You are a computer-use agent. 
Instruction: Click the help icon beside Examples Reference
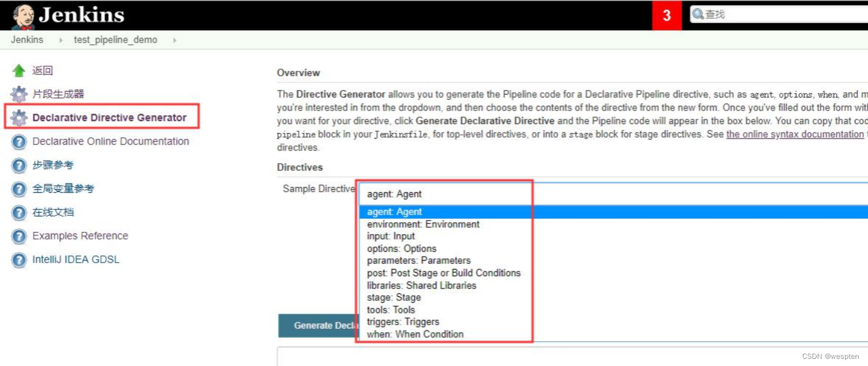[x=19, y=237]
